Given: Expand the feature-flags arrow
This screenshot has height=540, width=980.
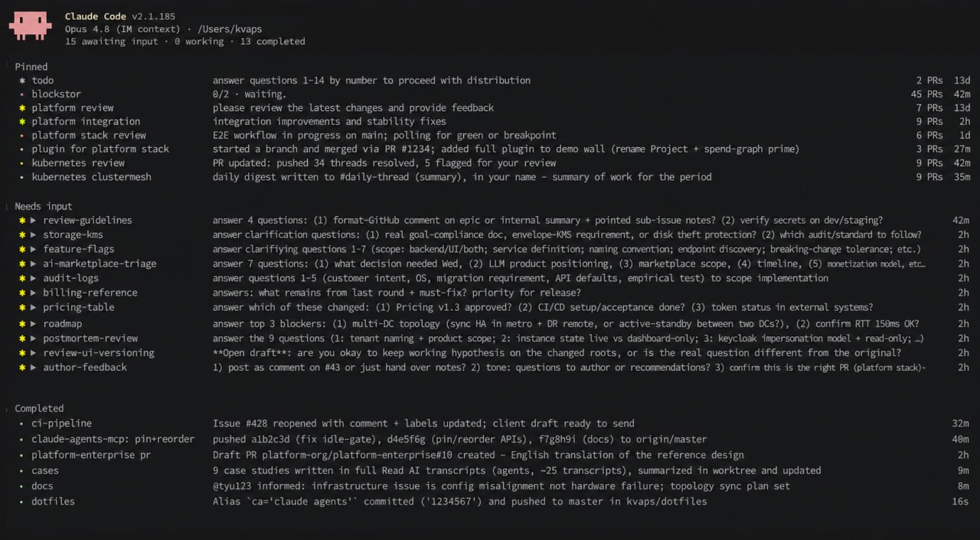Looking at the screenshot, I should 33,250.
